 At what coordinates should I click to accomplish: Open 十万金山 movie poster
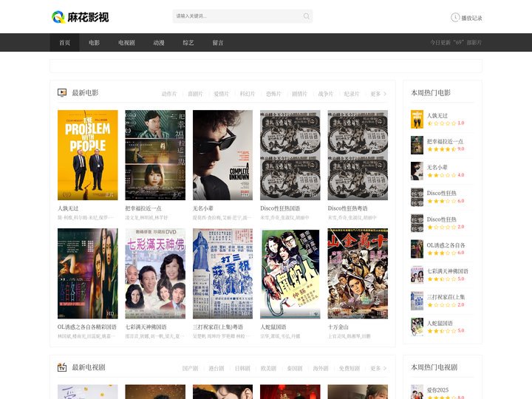point(358,273)
